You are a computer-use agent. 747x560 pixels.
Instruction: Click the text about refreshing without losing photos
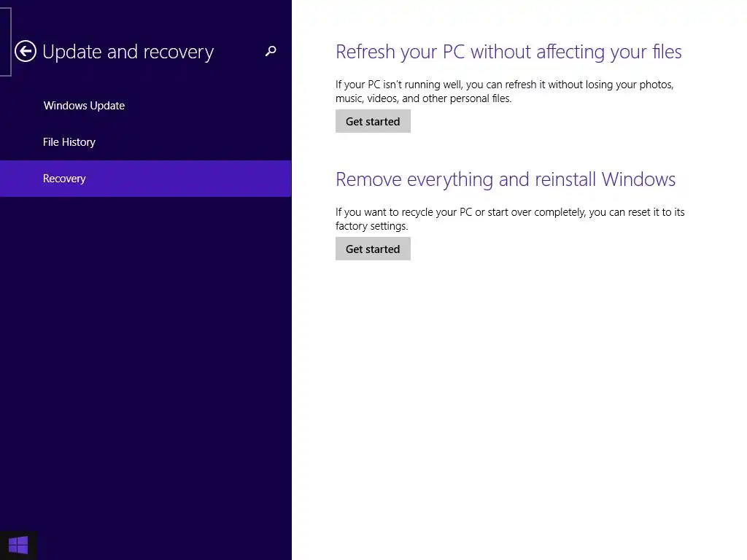[x=505, y=91]
